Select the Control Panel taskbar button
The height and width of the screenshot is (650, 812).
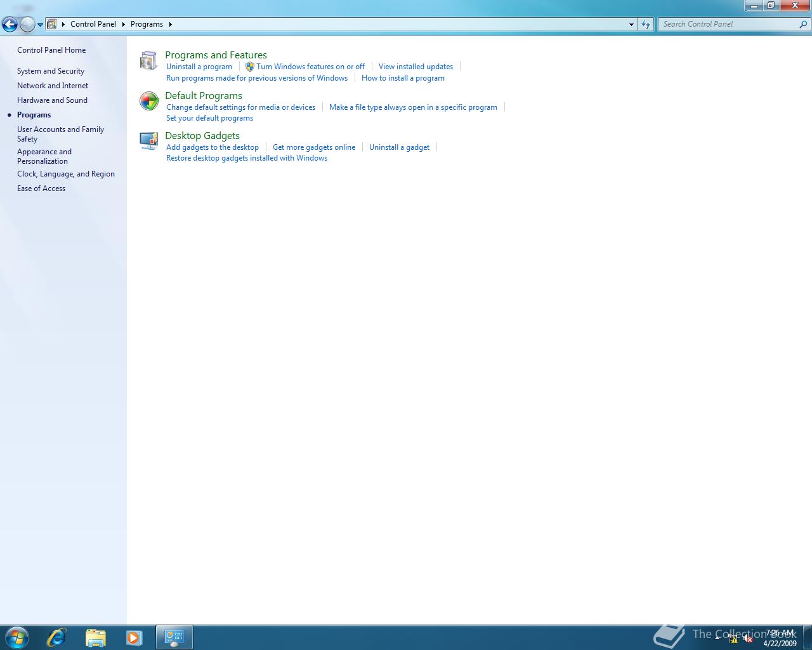(x=174, y=637)
